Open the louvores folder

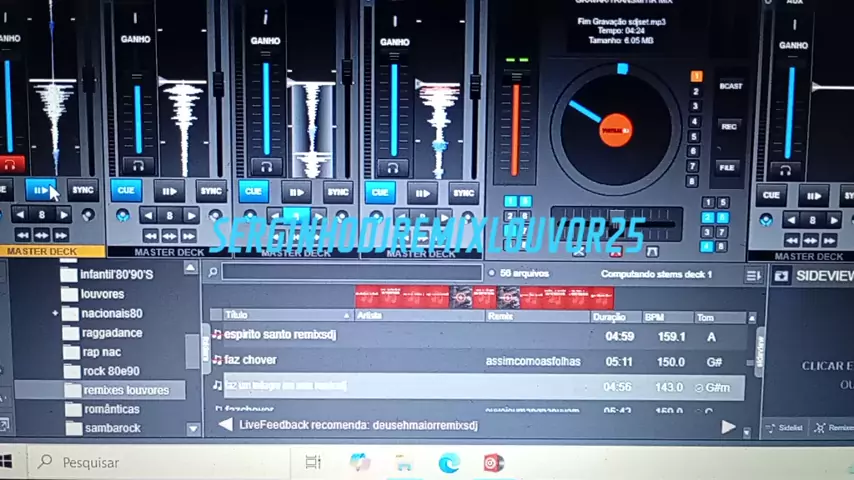102,294
